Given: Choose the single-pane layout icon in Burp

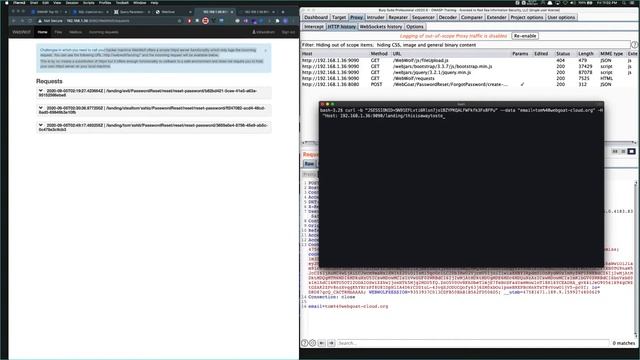Looking at the screenshot, I should click(631, 151).
